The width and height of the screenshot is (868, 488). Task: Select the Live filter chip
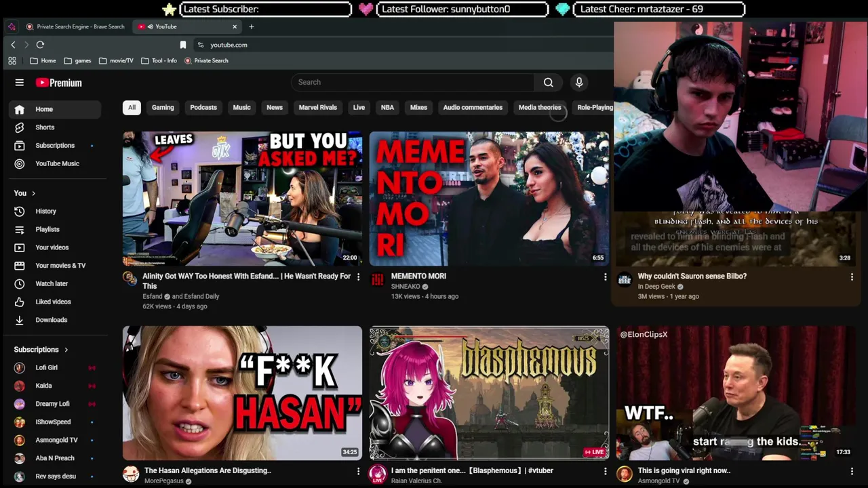(x=359, y=108)
